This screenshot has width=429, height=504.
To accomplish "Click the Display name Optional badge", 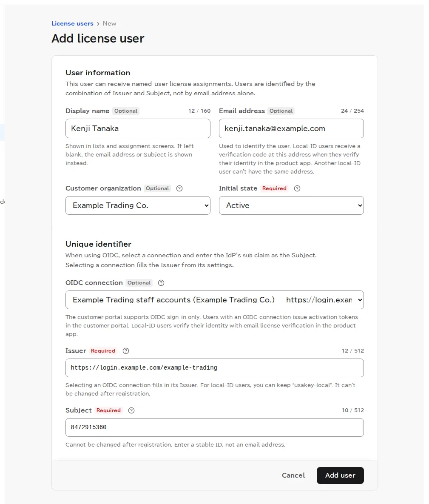I will click(x=126, y=111).
